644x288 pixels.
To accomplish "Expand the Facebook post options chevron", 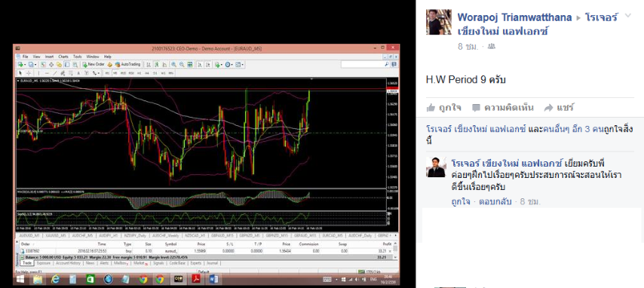I will coord(627,16).
